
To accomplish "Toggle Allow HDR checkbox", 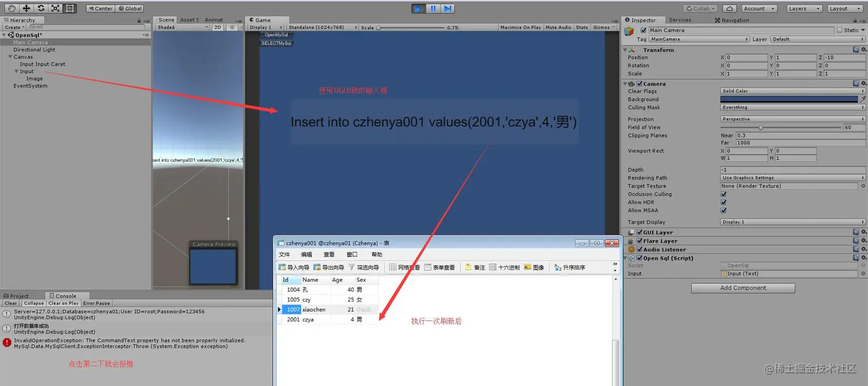I will click(x=723, y=202).
